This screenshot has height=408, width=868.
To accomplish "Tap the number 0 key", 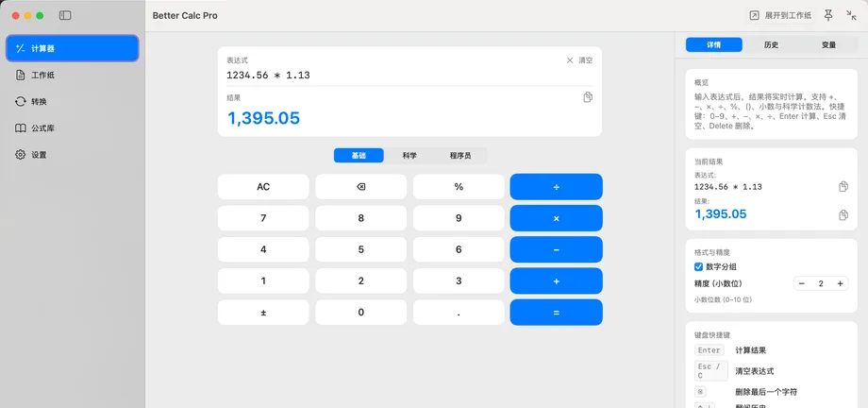I will pos(361,312).
